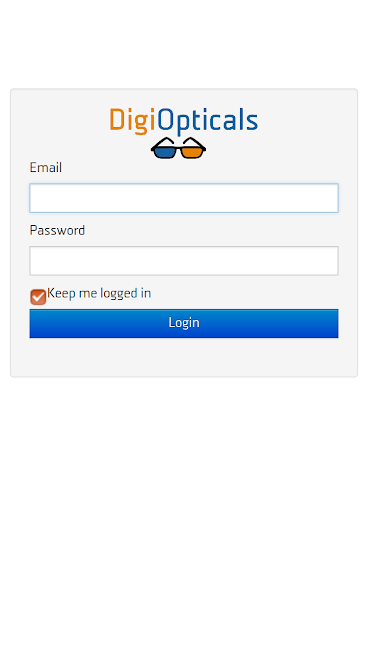Click empty space in the card below Login
The image size is (368, 654).
[184, 357]
